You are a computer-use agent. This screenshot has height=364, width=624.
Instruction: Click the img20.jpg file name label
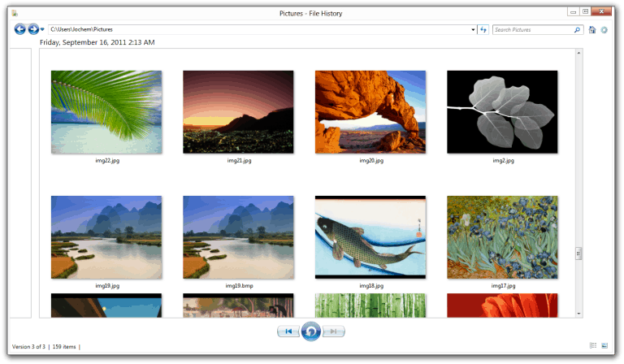[x=371, y=161]
